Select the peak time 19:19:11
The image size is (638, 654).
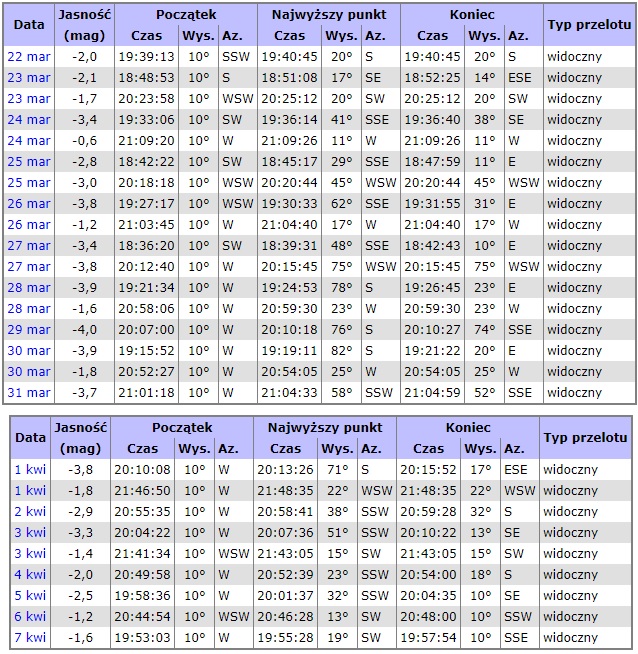[x=289, y=350]
